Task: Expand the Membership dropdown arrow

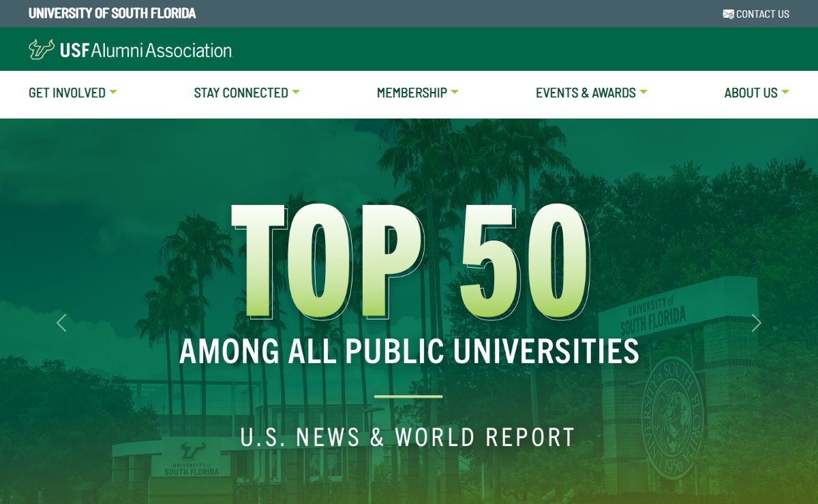Action: click(x=455, y=92)
